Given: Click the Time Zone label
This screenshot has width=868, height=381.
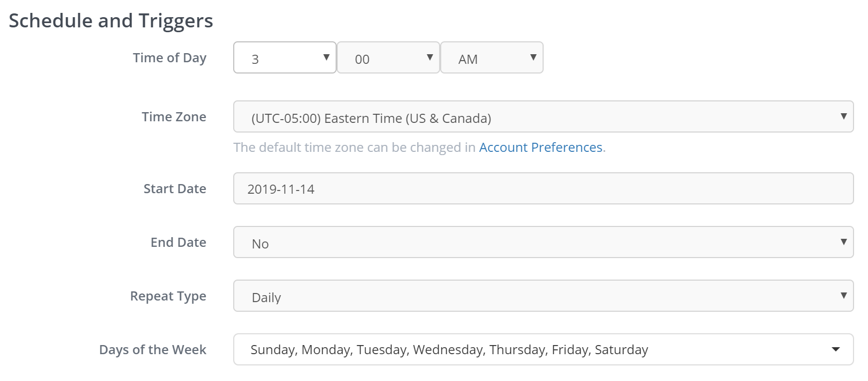Looking at the screenshot, I should (174, 117).
